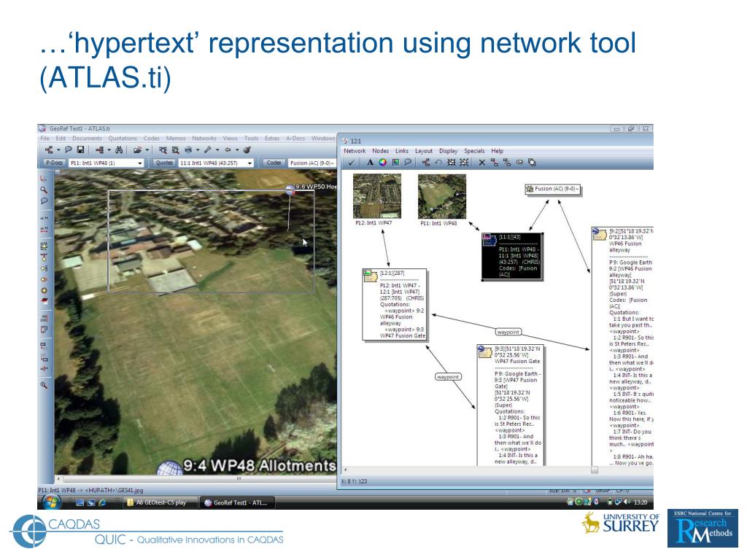Click the waypoint link label near the 9:3 node

(x=449, y=377)
